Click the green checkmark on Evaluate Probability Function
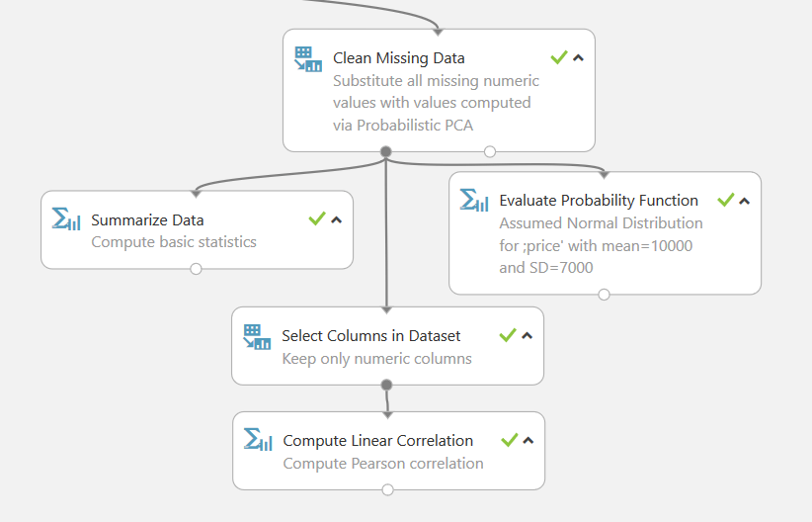This screenshot has height=522, width=812. pyautogui.click(x=726, y=200)
